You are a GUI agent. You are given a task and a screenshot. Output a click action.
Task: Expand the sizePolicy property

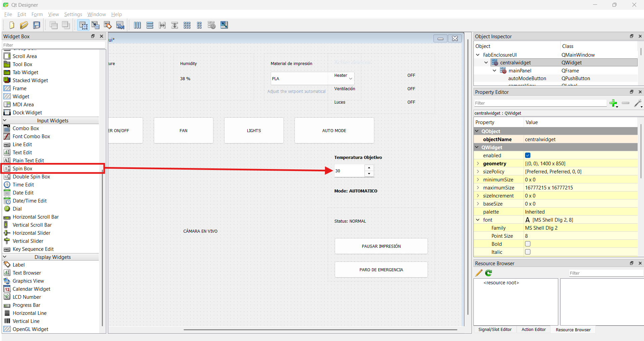(x=478, y=172)
